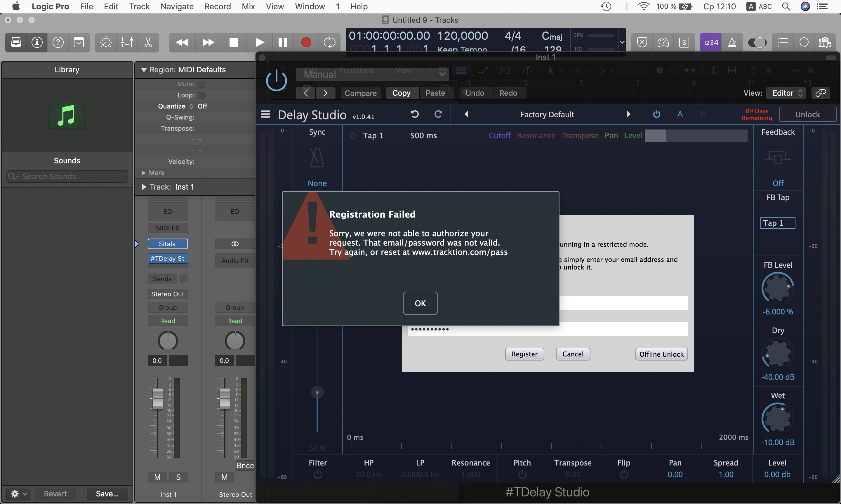Open the Mixer using the faders icon
Image resolution: width=841 pixels, height=504 pixels.
tap(127, 43)
